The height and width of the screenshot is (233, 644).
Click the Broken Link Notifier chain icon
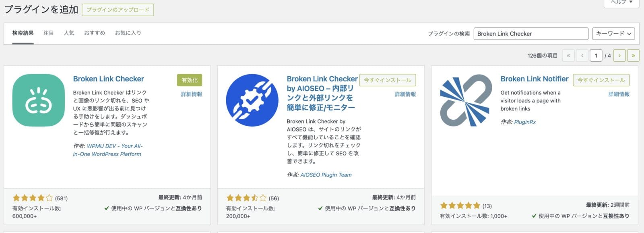point(466,100)
